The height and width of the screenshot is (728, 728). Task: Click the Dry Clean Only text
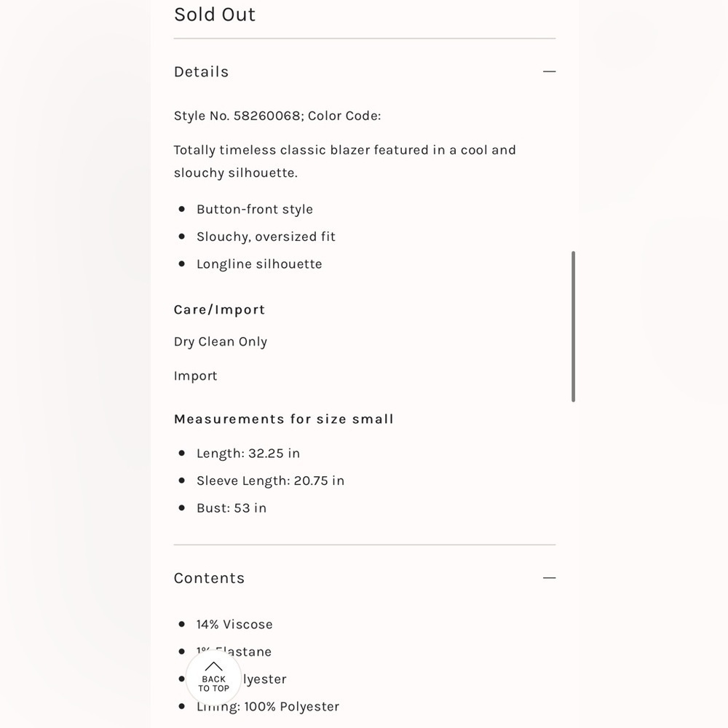pyautogui.click(x=221, y=341)
